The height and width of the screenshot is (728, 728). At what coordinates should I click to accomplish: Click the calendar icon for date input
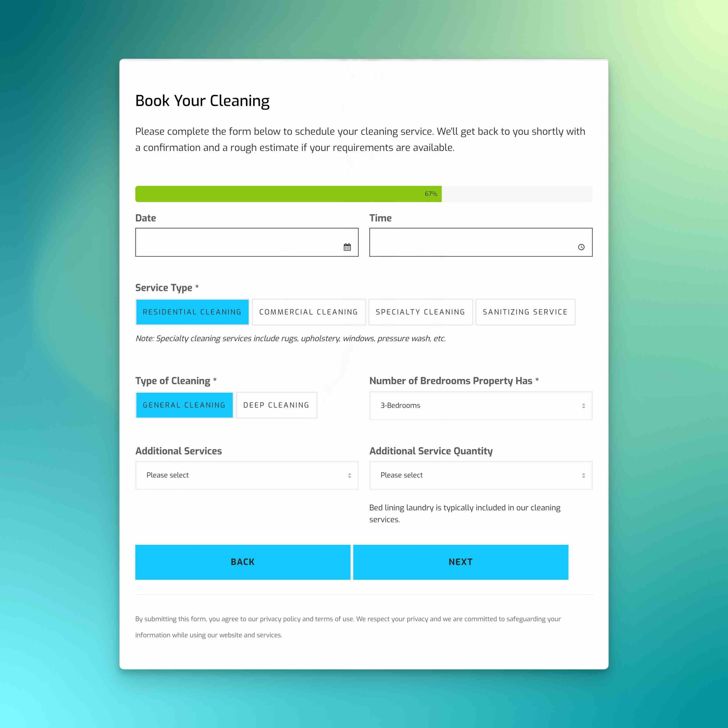[347, 246]
